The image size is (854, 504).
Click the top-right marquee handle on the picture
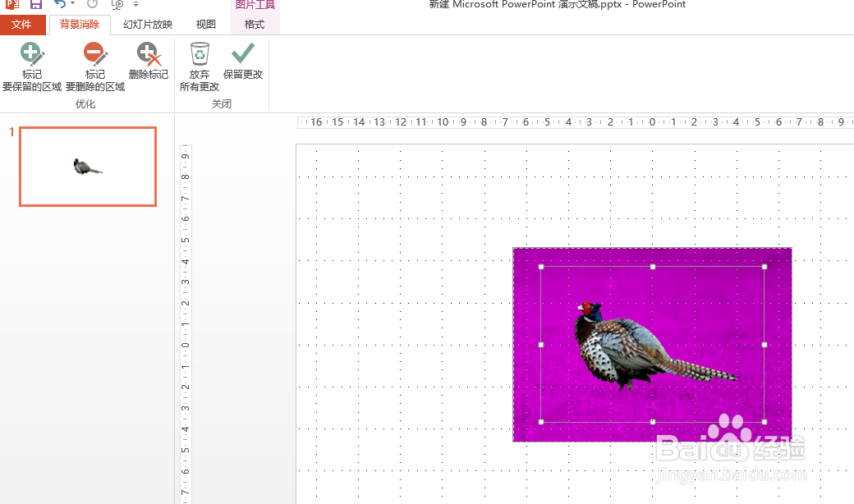click(x=764, y=267)
